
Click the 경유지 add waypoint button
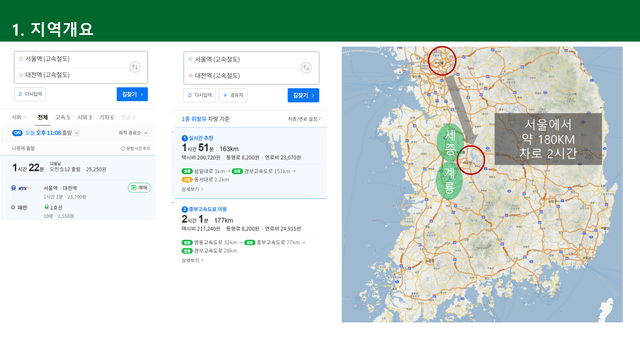click(233, 95)
